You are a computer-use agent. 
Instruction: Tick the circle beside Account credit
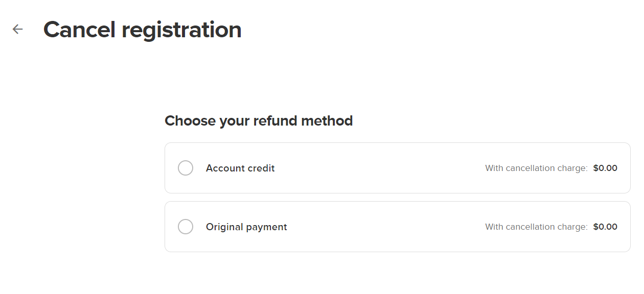tap(186, 168)
